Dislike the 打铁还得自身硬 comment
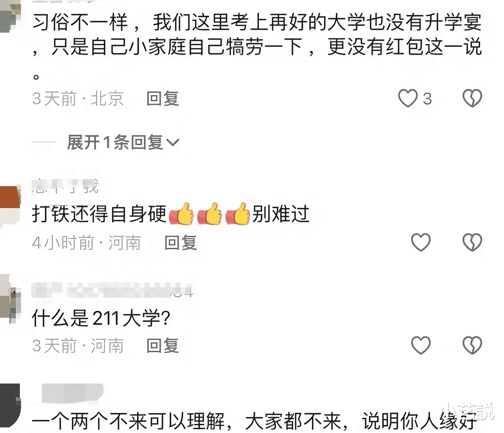This screenshot has height=433, width=504. (472, 242)
